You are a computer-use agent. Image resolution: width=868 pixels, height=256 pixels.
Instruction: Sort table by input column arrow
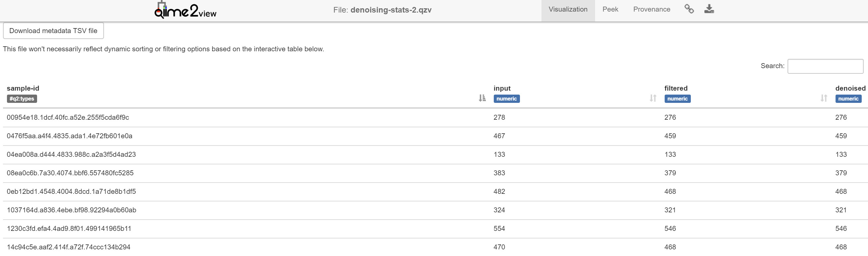click(x=653, y=98)
